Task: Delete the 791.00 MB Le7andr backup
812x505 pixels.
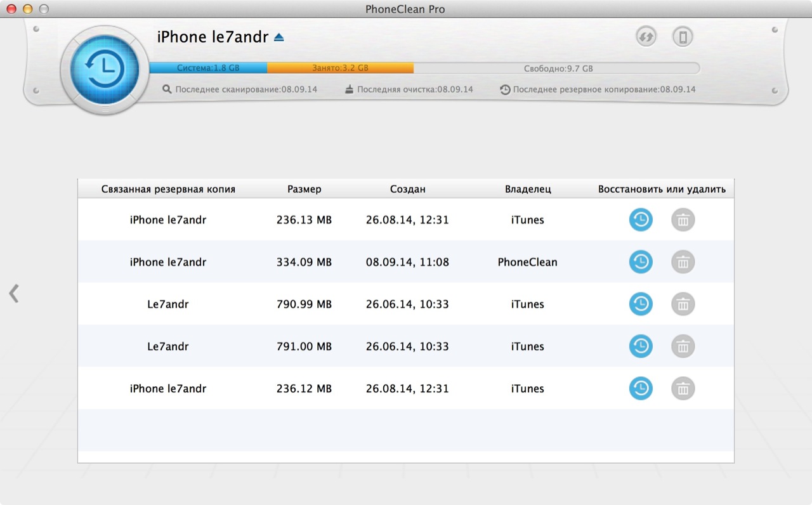Action: coord(683,346)
